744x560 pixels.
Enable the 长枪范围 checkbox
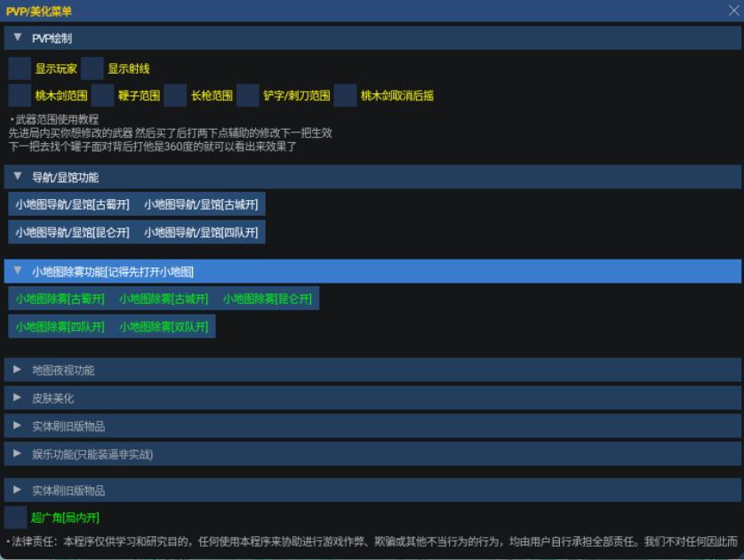click(x=175, y=95)
